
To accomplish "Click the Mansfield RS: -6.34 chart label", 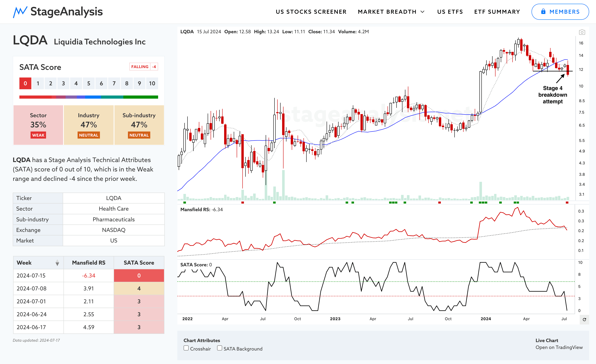I will (x=201, y=209).
